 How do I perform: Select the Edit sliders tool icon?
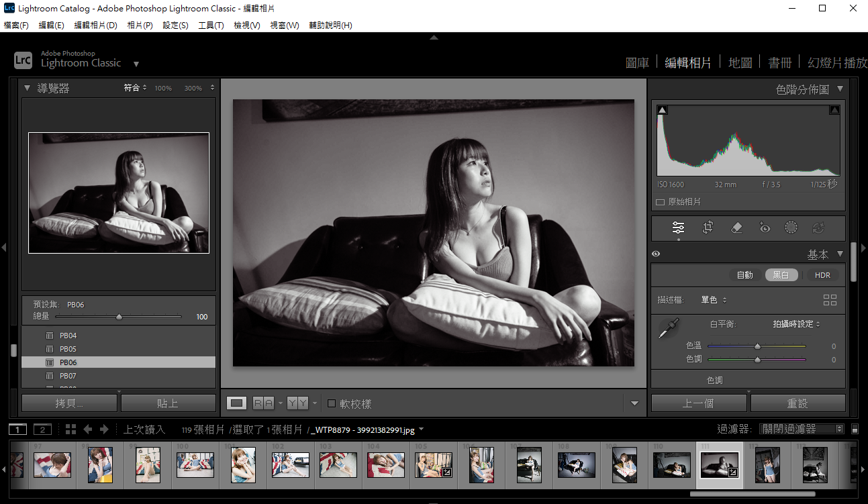tap(678, 228)
